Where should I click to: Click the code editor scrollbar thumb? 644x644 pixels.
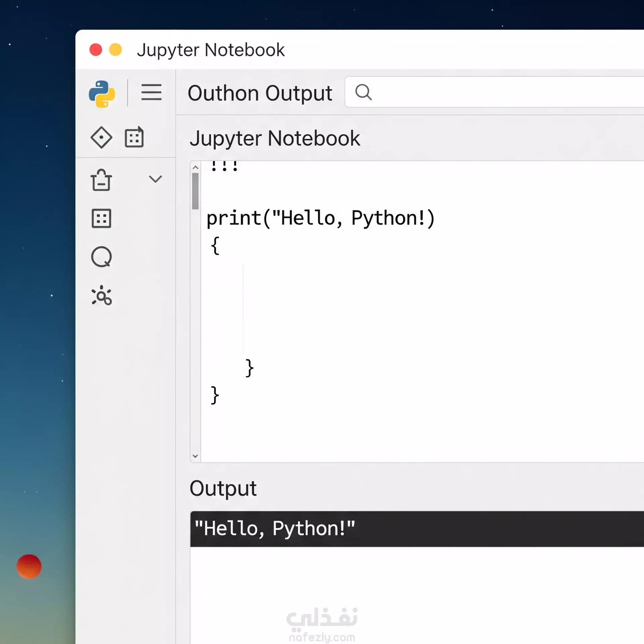[x=196, y=191]
